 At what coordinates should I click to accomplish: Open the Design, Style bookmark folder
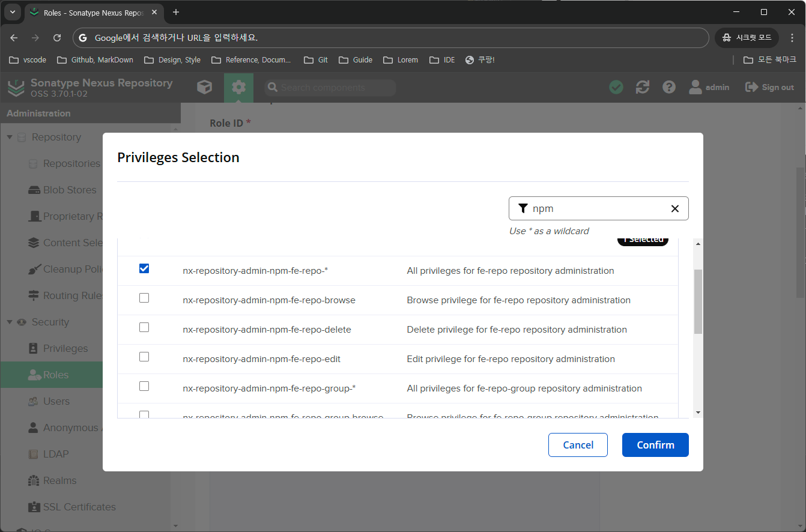point(172,59)
